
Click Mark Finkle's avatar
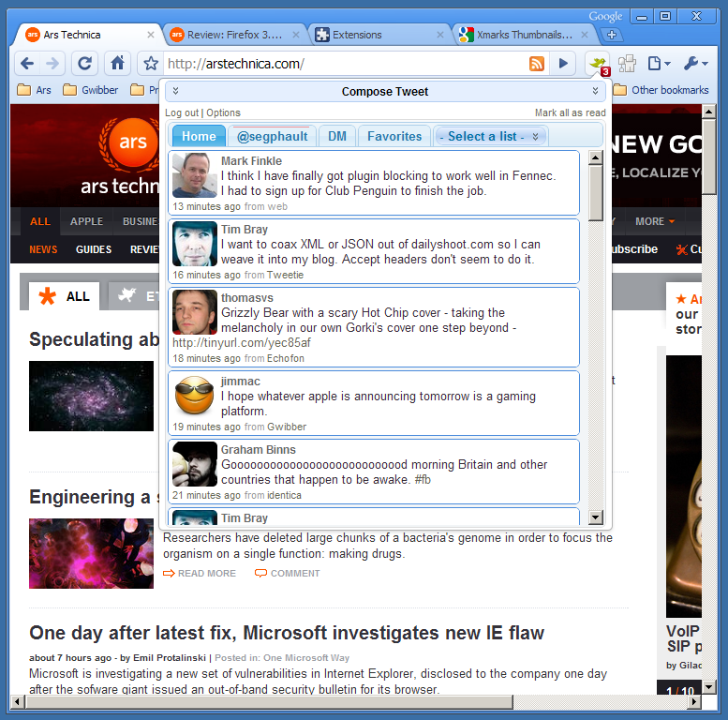click(x=195, y=175)
